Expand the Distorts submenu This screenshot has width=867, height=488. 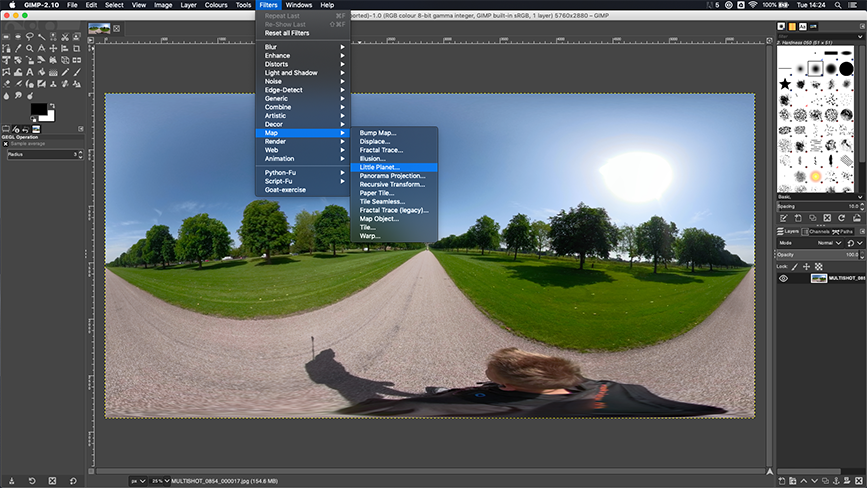click(302, 64)
